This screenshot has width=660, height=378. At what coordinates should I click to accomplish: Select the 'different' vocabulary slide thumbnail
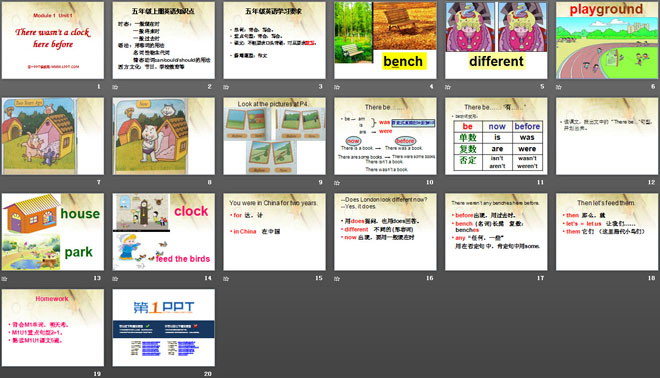[x=496, y=40]
